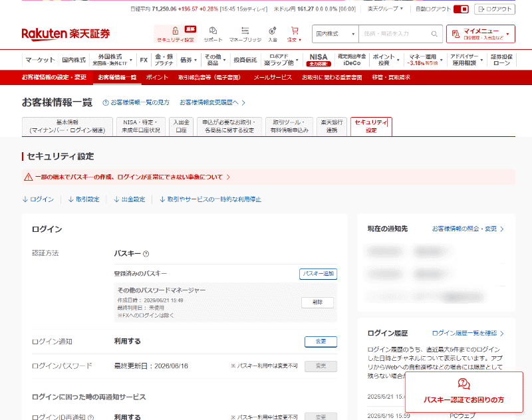Jump to 取引設定 section anchor
Viewport: 532px width, 420px height.
click(84, 199)
